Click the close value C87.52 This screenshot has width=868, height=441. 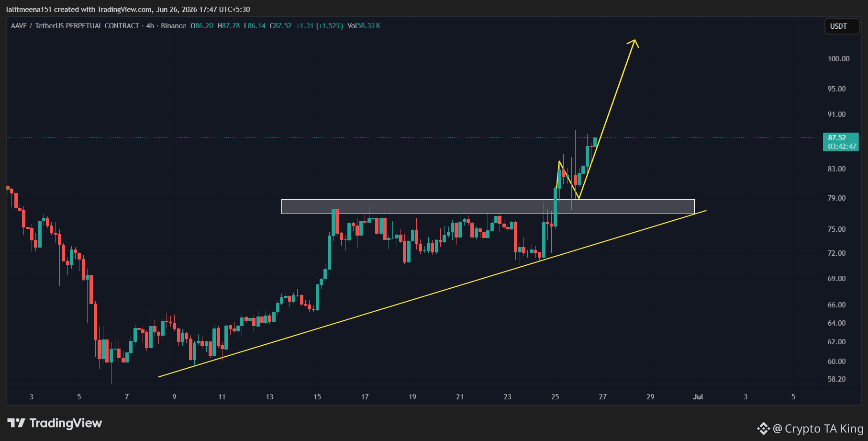click(x=280, y=26)
